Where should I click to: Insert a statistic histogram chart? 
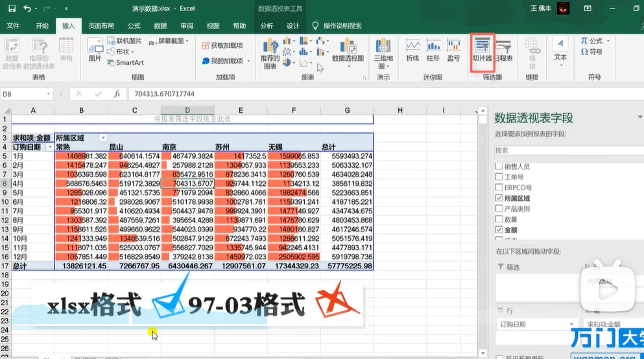click(x=305, y=52)
